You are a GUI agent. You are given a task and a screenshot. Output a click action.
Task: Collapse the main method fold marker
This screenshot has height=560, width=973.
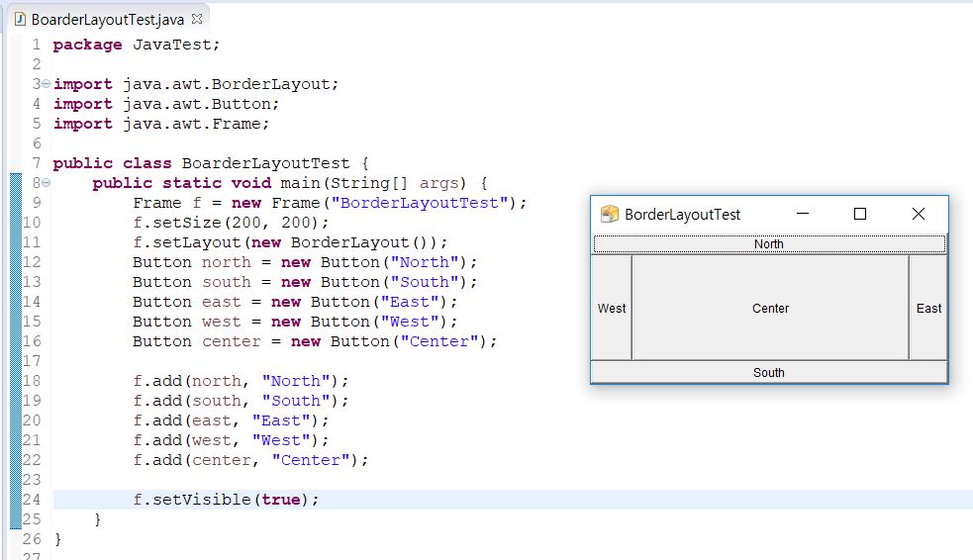coord(46,183)
